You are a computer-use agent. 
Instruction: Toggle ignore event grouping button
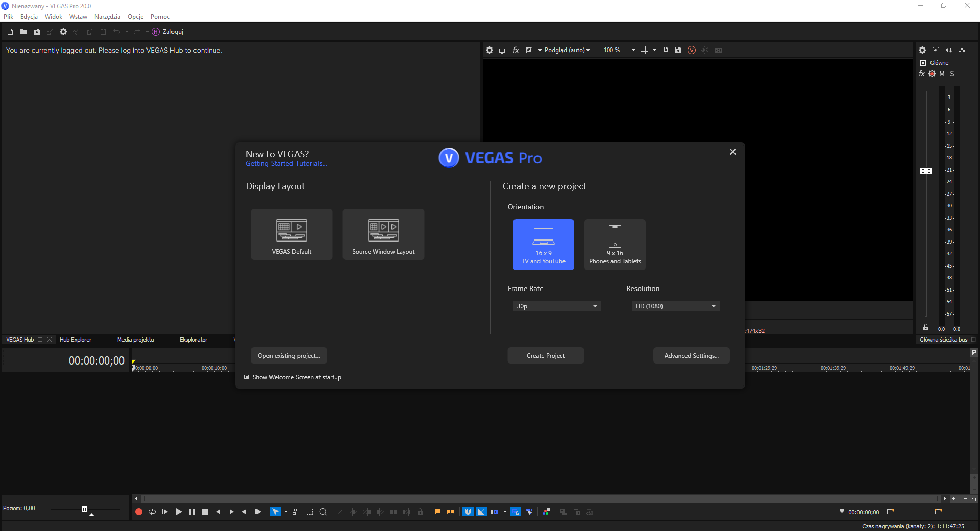(x=529, y=512)
